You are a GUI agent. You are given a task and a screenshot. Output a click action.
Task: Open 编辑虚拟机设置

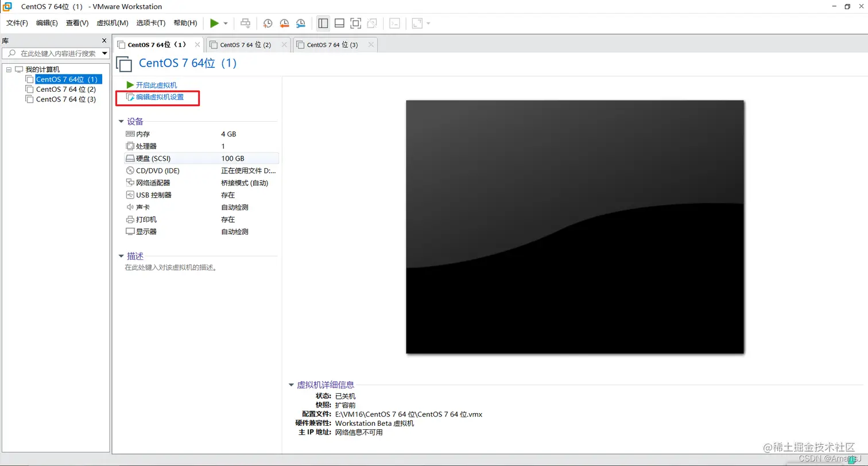[158, 98]
